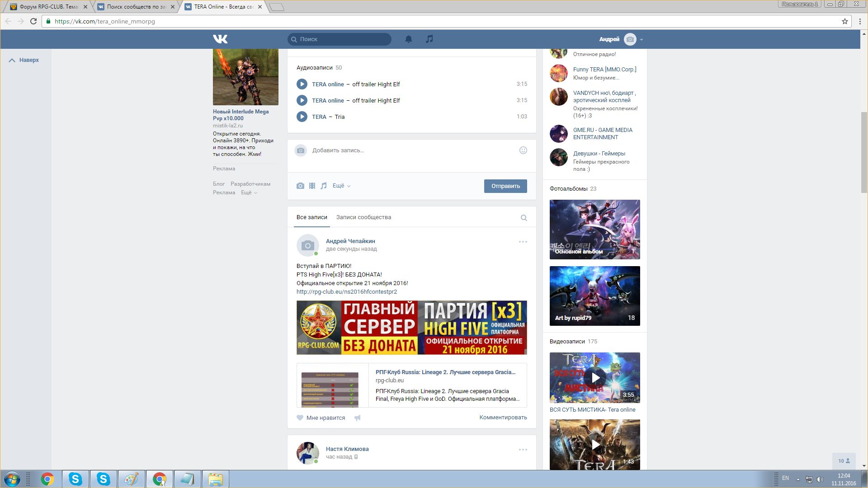Play the ВСЯ СУТЬ МИСТИКА video thumbnail
This screenshot has width=868, height=488.
click(x=595, y=378)
